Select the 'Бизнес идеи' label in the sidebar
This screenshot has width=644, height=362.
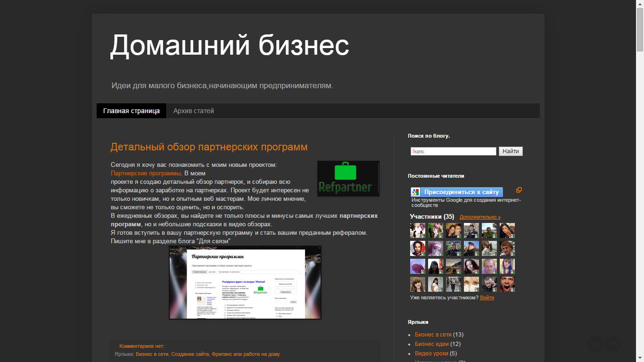(x=431, y=344)
